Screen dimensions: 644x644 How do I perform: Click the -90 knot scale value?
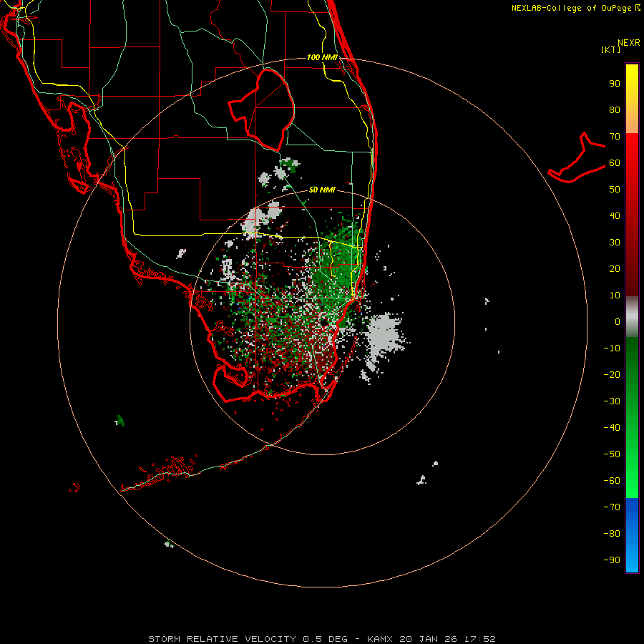612,560
